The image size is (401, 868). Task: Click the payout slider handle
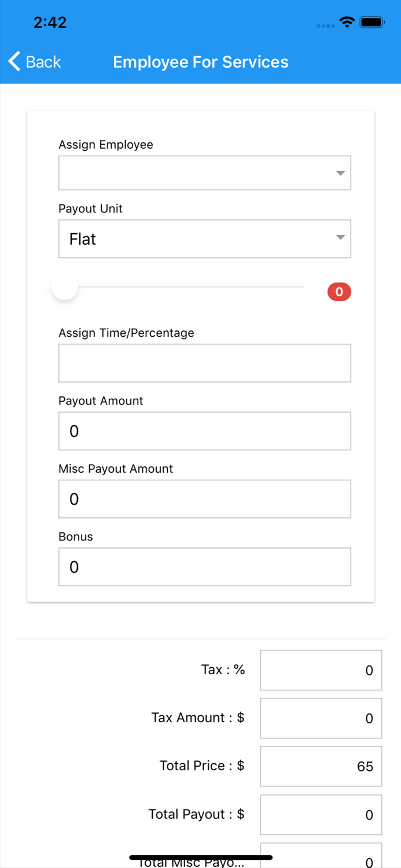(64, 287)
